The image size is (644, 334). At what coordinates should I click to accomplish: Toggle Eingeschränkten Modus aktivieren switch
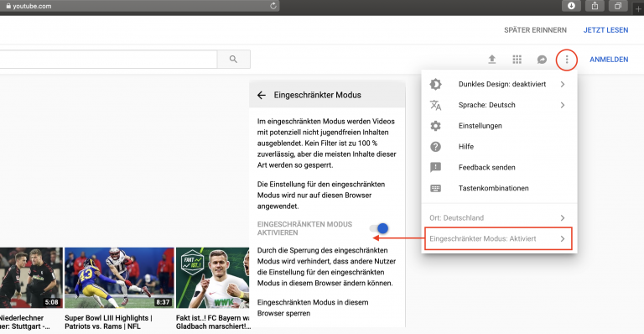(x=379, y=228)
